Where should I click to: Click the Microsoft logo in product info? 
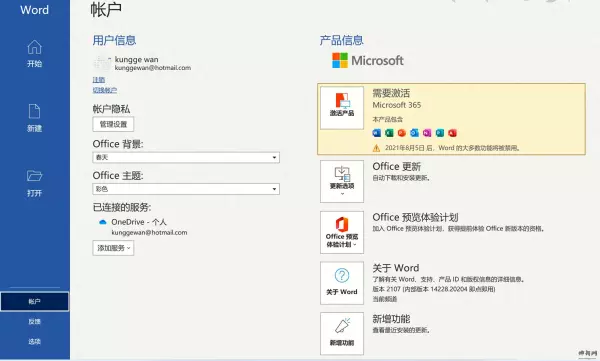coord(368,60)
